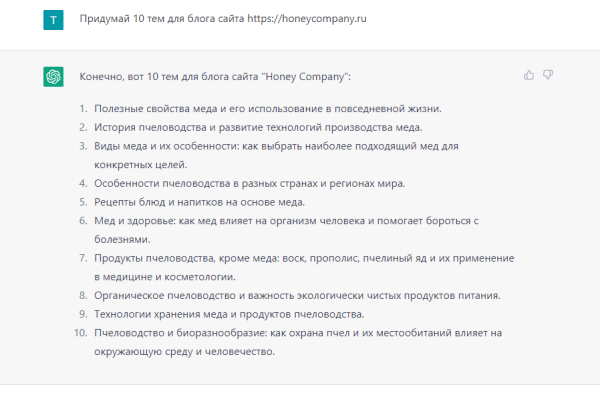Viewport: 600px width, 401px height.
Task: Click the teal user avatar T
Action: (x=53, y=20)
